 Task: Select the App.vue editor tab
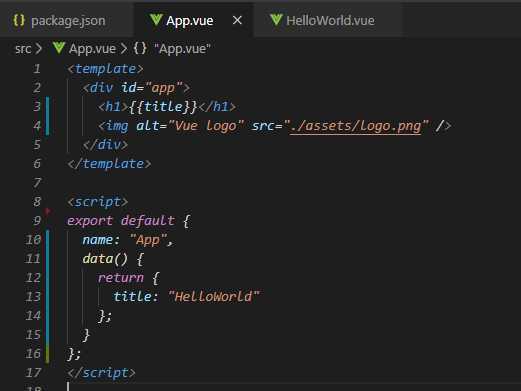[194, 21]
